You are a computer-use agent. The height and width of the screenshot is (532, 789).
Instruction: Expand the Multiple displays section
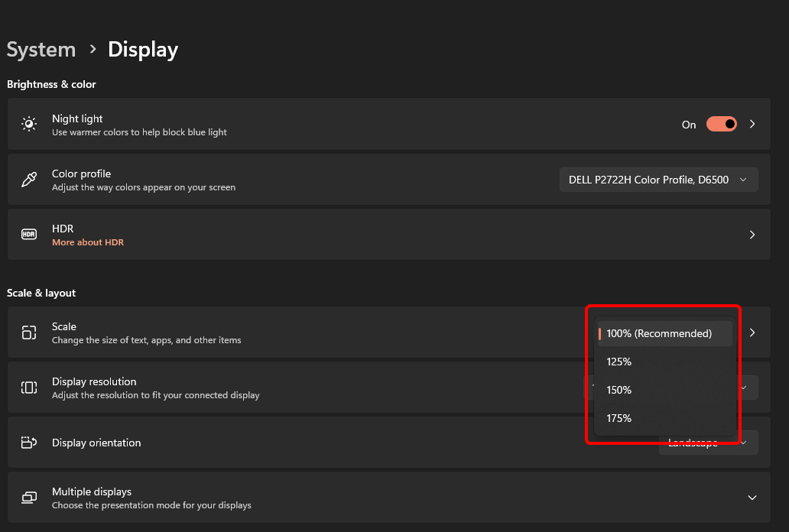click(x=752, y=497)
